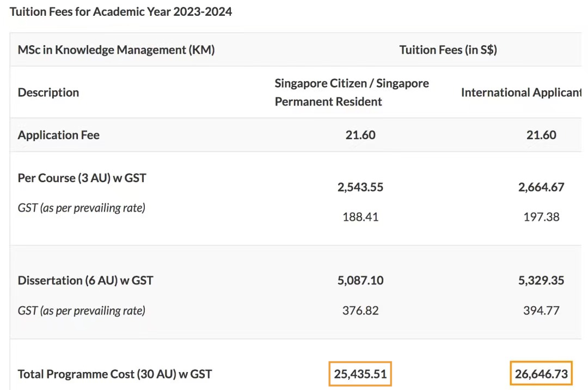
Task: Click the 5,087.10 dissertation fee
Action: pos(360,281)
